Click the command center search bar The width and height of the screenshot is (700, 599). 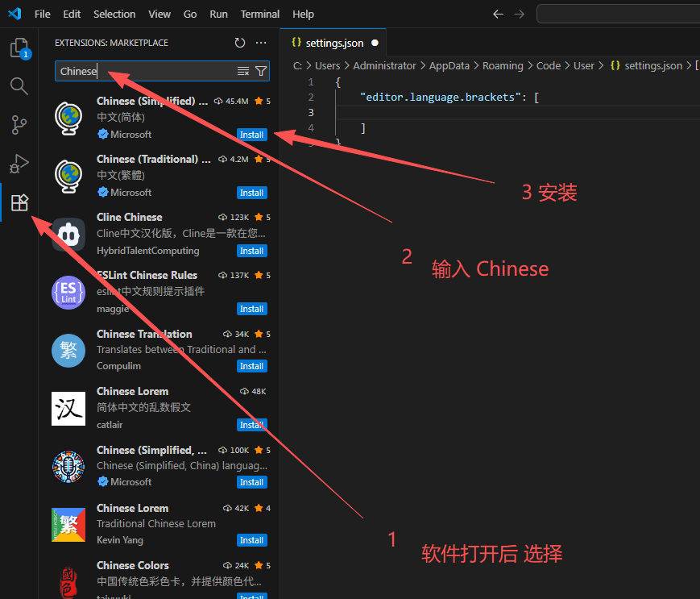(619, 15)
